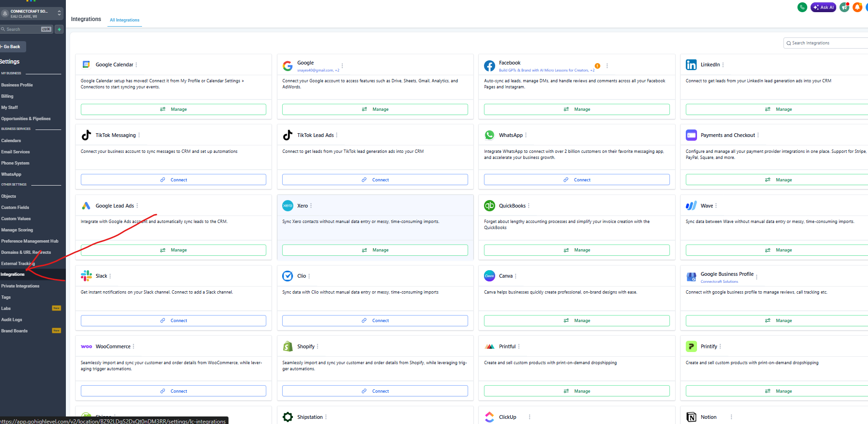868x424 pixels.
Task: Click Manage on Xero card
Action: (375, 250)
